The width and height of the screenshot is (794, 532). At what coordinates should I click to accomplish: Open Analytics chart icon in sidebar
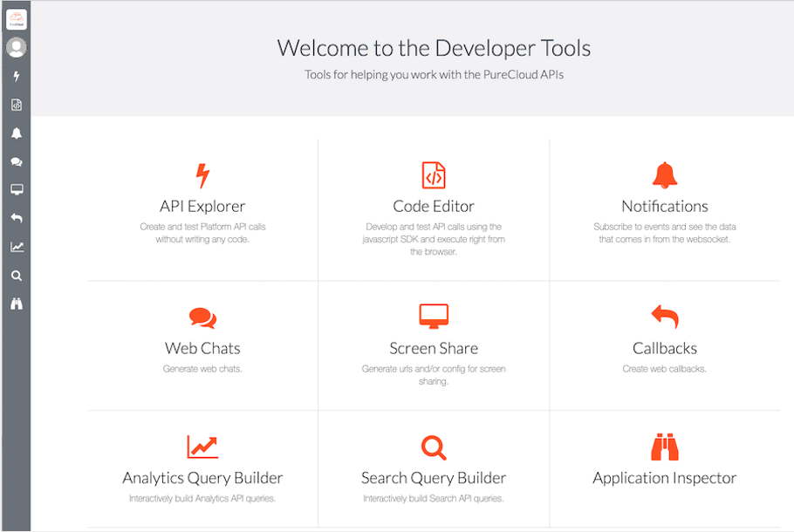[17, 247]
